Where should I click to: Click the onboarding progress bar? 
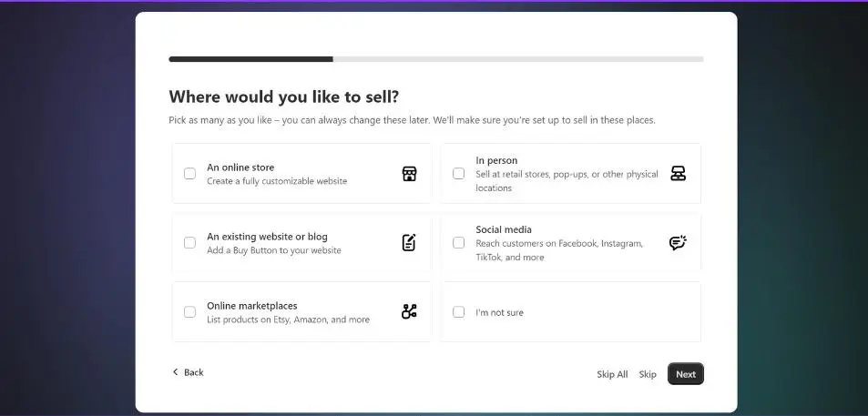pyautogui.click(x=436, y=59)
